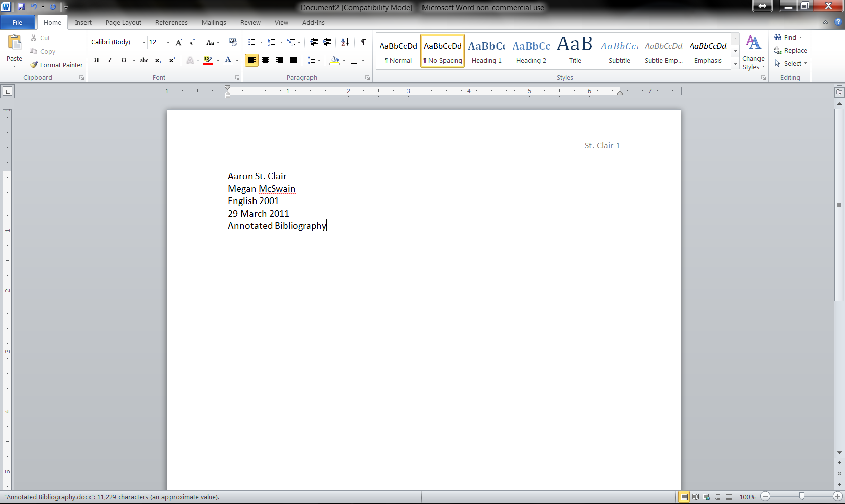
Task: Click the 100% zoom level button
Action: click(x=747, y=497)
